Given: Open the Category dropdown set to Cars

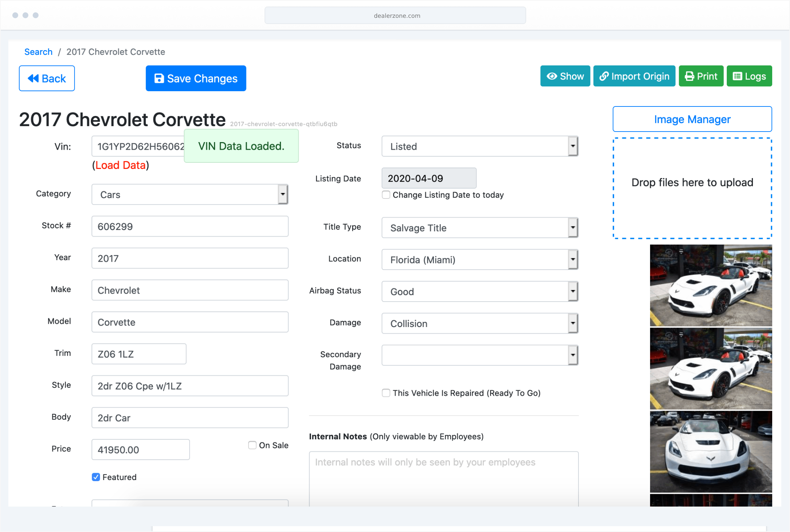Looking at the screenshot, I should tap(190, 194).
